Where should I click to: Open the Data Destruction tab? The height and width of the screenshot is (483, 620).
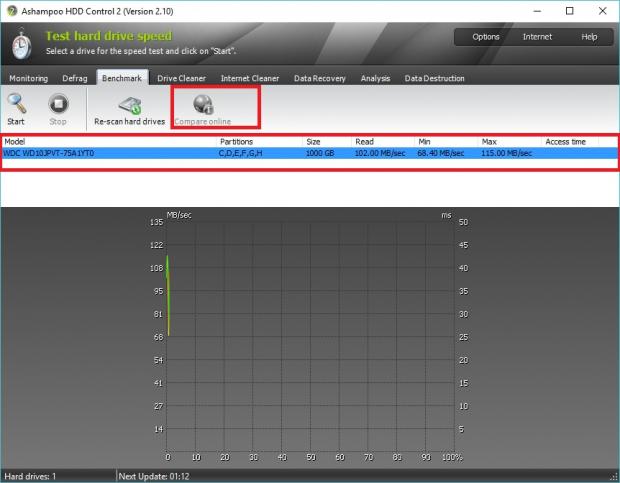(434, 78)
